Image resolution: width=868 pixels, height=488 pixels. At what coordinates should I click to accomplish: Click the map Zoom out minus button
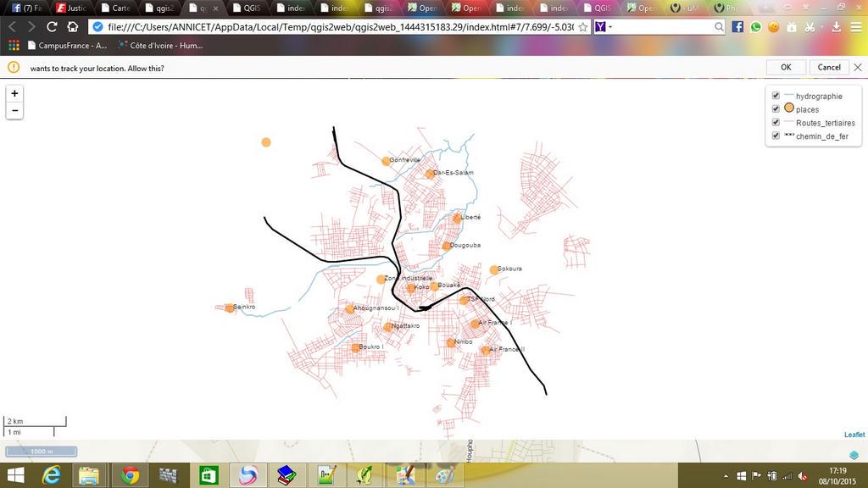14,109
